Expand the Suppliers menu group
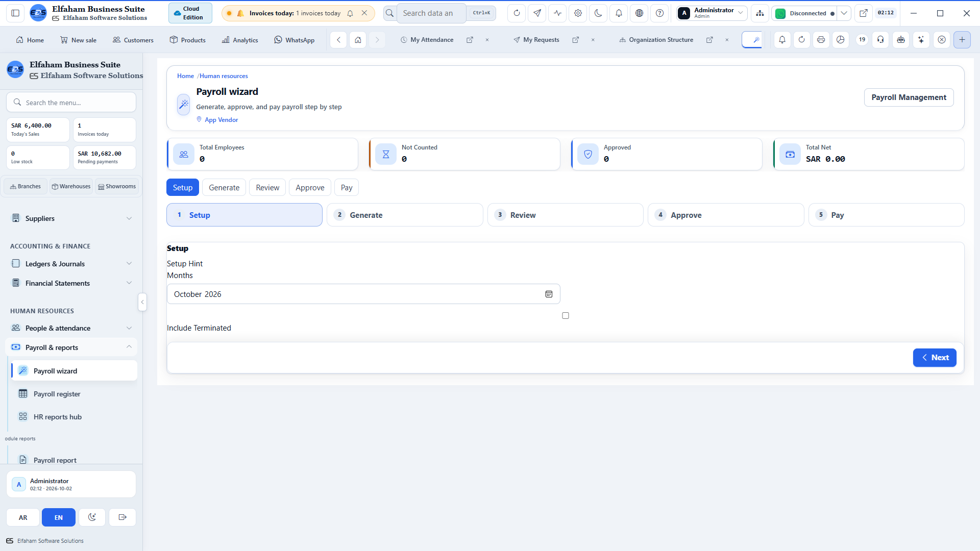This screenshot has height=551, width=980. point(71,218)
